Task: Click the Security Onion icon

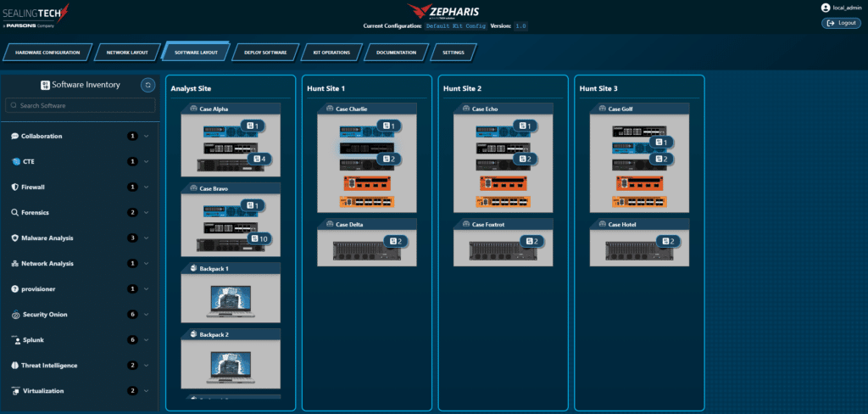Action: click(15, 315)
